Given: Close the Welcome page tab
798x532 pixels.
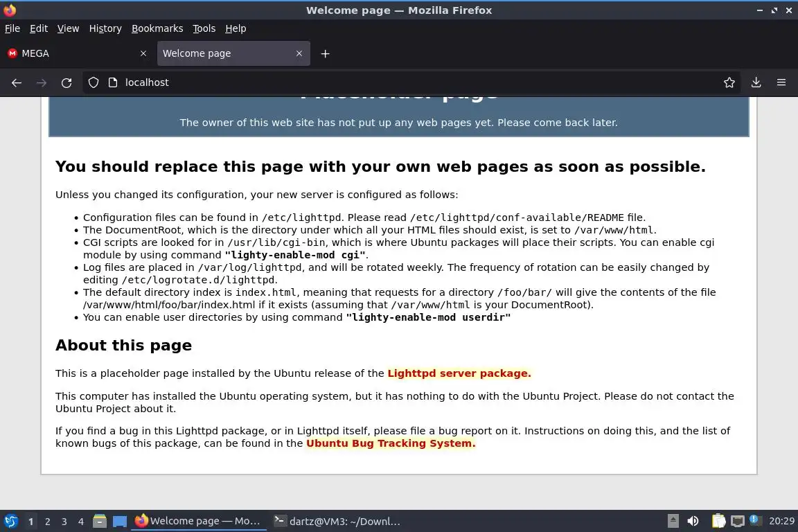Looking at the screenshot, I should [x=299, y=53].
